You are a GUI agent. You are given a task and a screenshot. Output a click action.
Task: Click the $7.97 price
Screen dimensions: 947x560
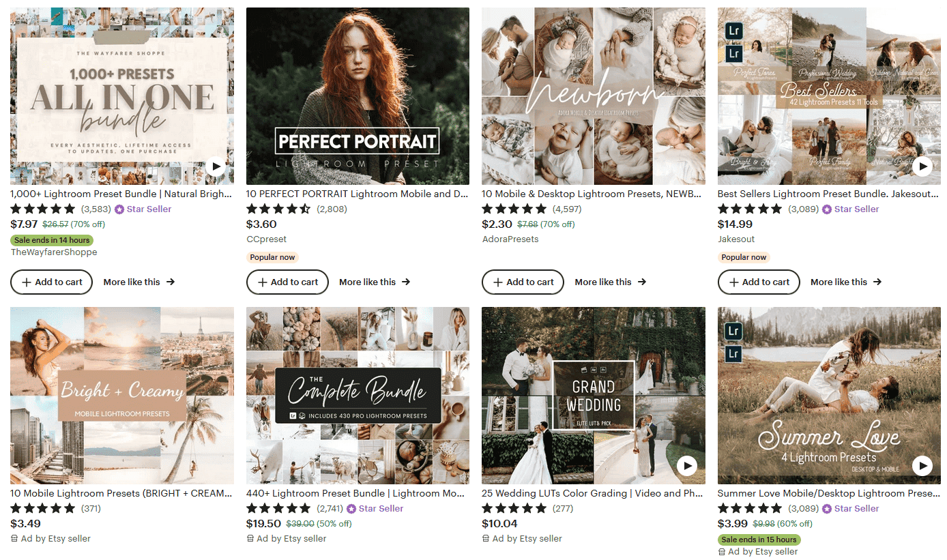(x=24, y=224)
